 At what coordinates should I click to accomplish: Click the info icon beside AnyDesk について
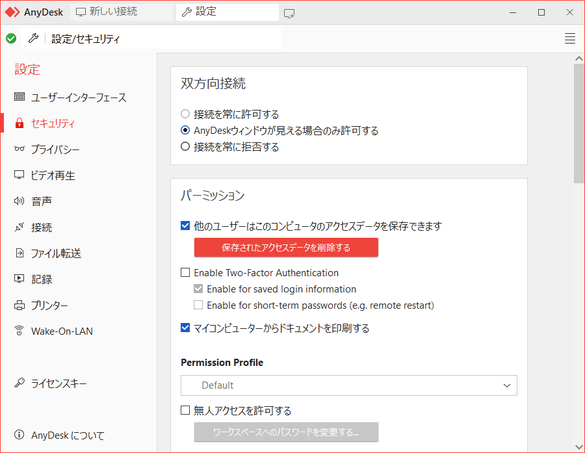[19, 434]
